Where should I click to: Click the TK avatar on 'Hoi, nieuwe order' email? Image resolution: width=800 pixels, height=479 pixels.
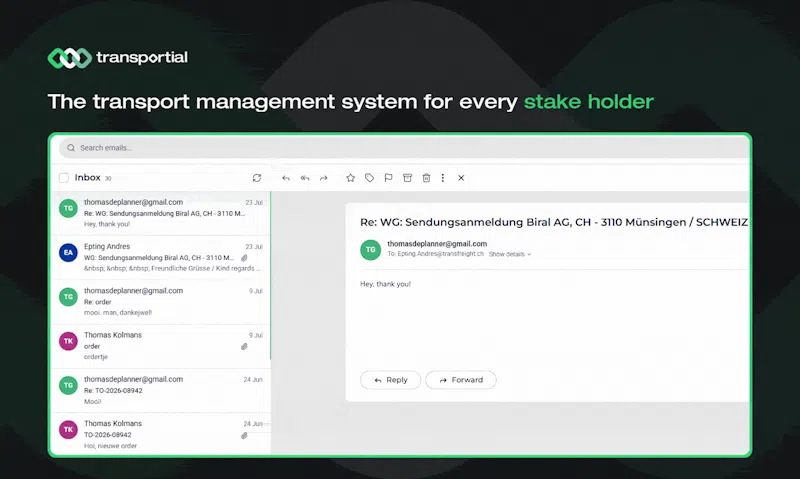pos(68,430)
